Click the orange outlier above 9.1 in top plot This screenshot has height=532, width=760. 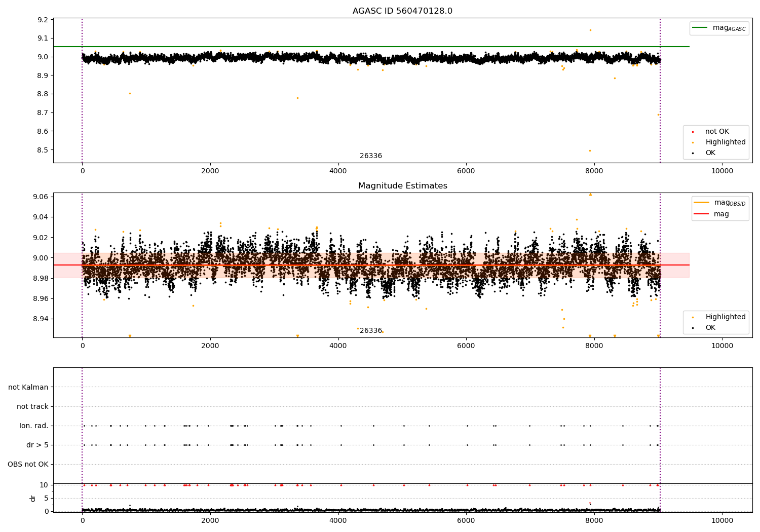tap(590, 30)
